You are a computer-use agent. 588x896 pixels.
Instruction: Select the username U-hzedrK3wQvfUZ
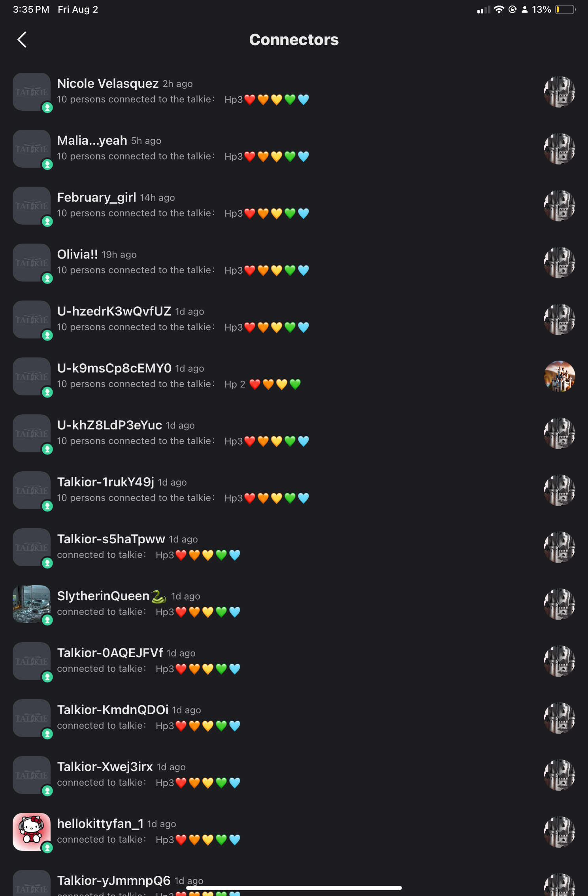[114, 311]
